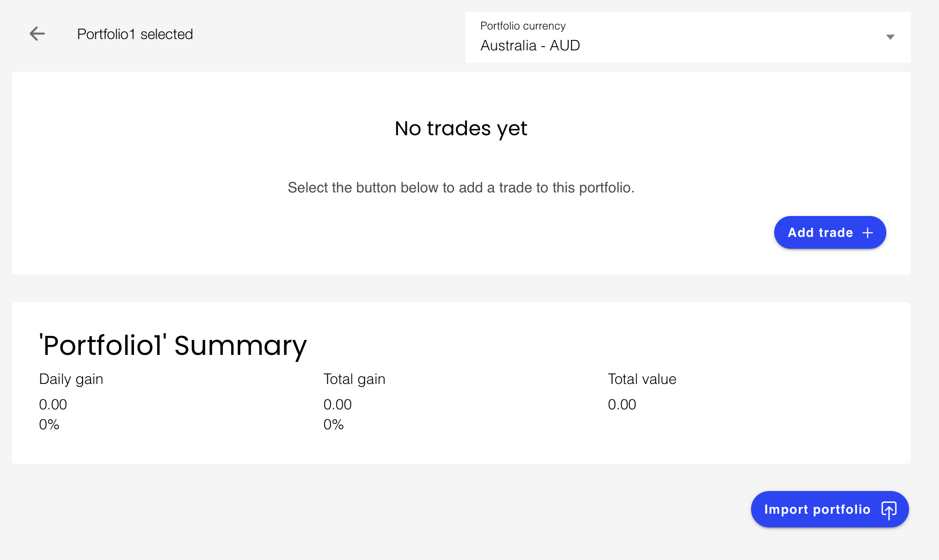Click the dropdown chevron next to Australia - AUD
939x560 pixels.
(890, 37)
